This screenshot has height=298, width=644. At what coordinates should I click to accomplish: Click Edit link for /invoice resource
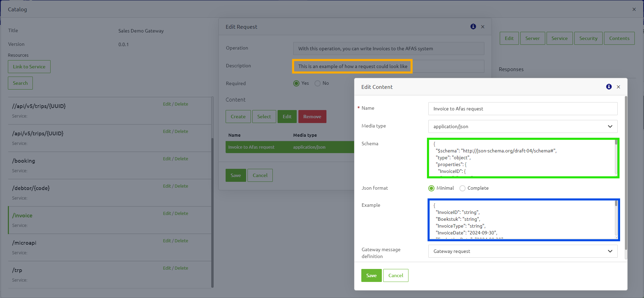167,213
